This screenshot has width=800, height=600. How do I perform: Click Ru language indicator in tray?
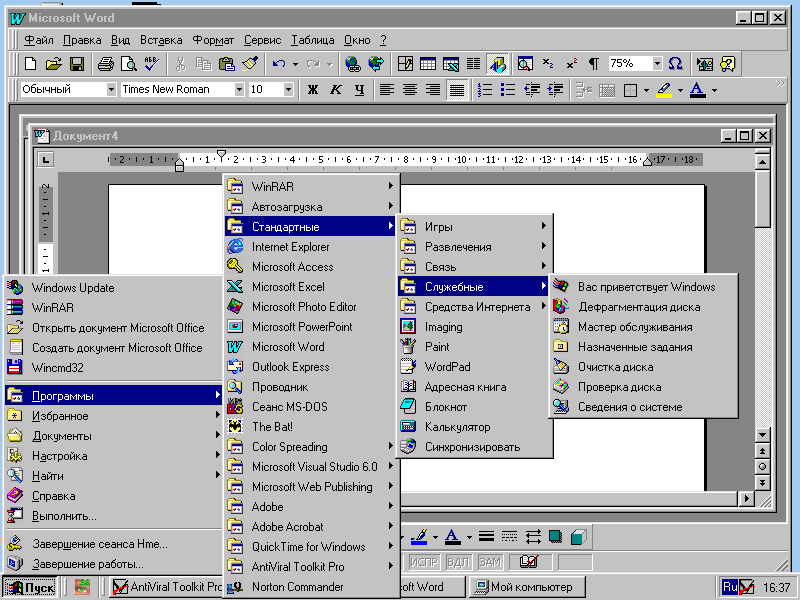coord(730,587)
